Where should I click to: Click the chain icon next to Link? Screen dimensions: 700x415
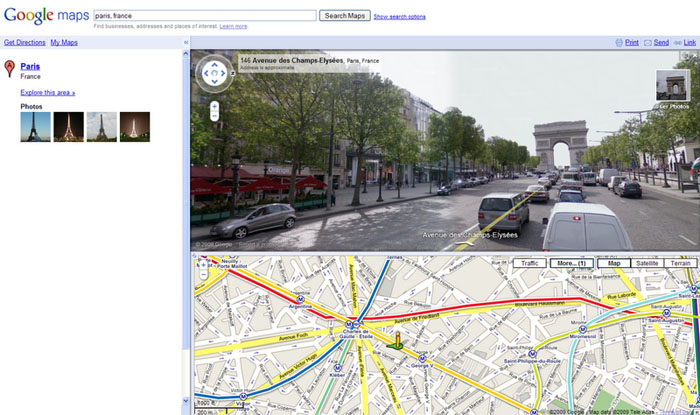[677, 42]
